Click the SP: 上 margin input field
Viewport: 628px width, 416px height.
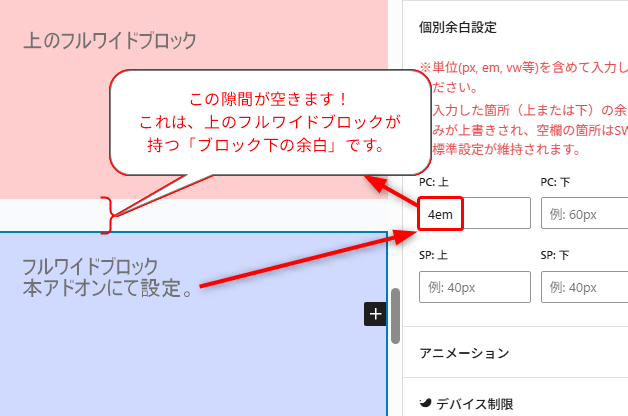pos(475,287)
